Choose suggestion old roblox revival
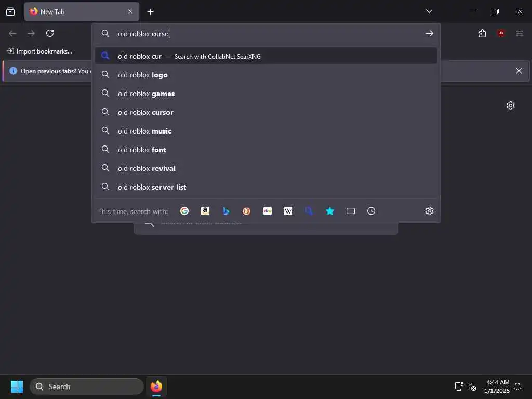Image resolution: width=532 pixels, height=399 pixels. (x=266, y=168)
